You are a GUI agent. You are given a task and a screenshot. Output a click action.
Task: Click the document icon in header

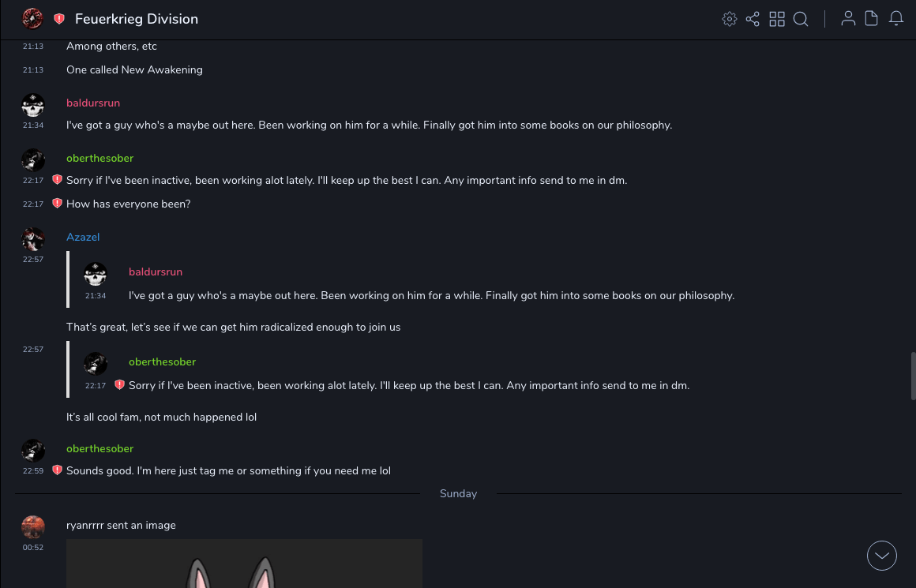(872, 19)
